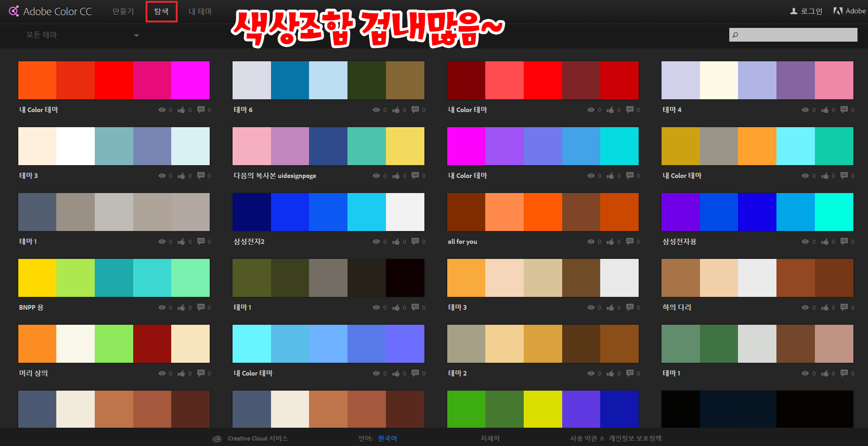Open the 만들기 menu item
The height and width of the screenshot is (446, 868).
[122, 11]
